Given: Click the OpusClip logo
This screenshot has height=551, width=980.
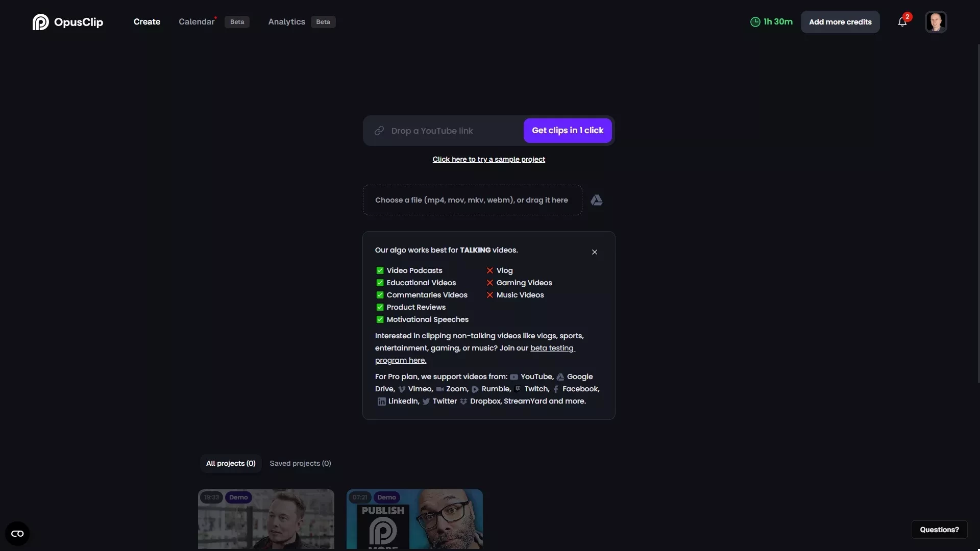Looking at the screenshot, I should pos(67,22).
